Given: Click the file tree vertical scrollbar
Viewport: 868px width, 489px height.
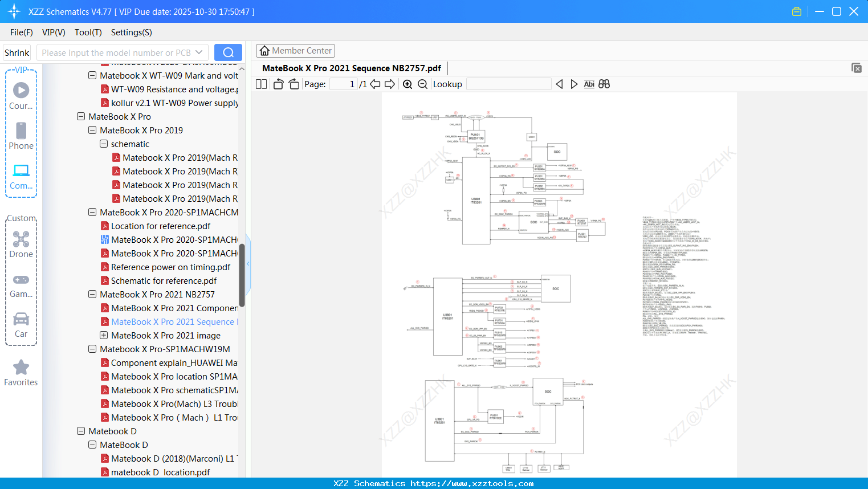Looking at the screenshot, I should click(242, 275).
